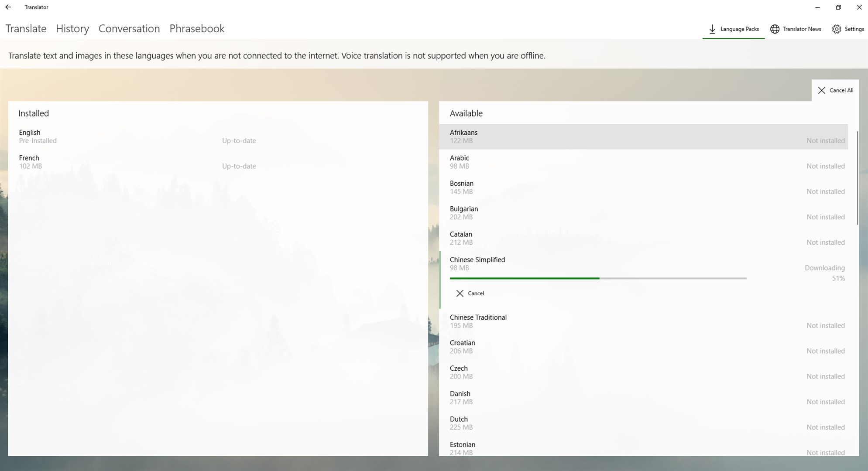The height and width of the screenshot is (471, 868).
Task: Click the Translator News globe icon
Action: (x=775, y=29)
